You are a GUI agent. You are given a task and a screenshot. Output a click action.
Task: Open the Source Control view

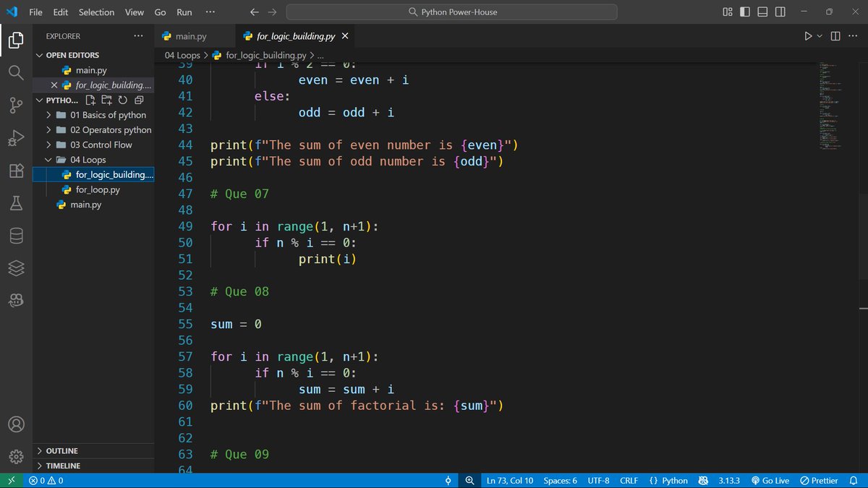point(16,106)
